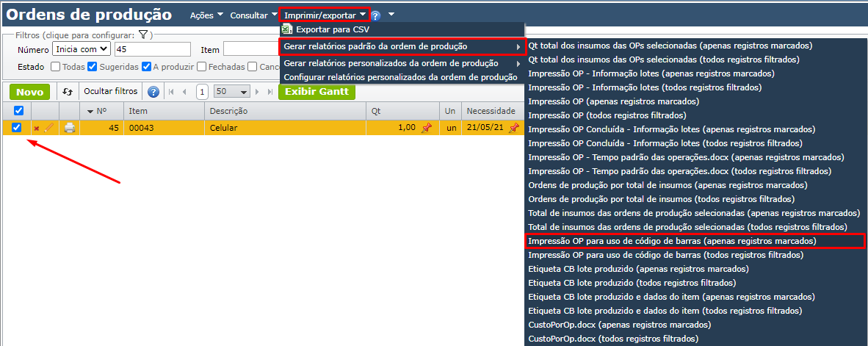Viewport: 868px width, 346px height.
Task: Uncheck the checkbox for order 45 row
Action: click(17, 127)
